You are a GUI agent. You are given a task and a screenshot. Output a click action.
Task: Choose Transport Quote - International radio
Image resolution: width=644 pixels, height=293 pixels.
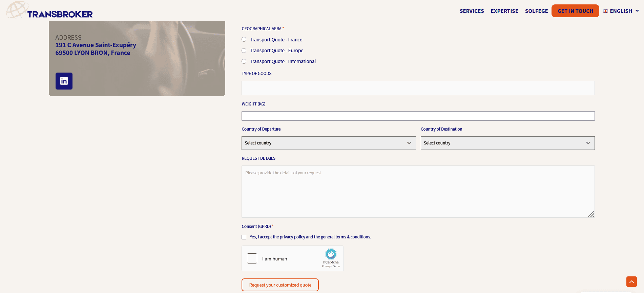point(244,61)
